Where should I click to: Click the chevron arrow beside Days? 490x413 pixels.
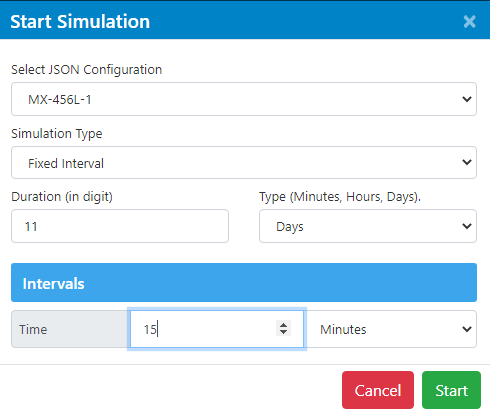[x=467, y=226]
